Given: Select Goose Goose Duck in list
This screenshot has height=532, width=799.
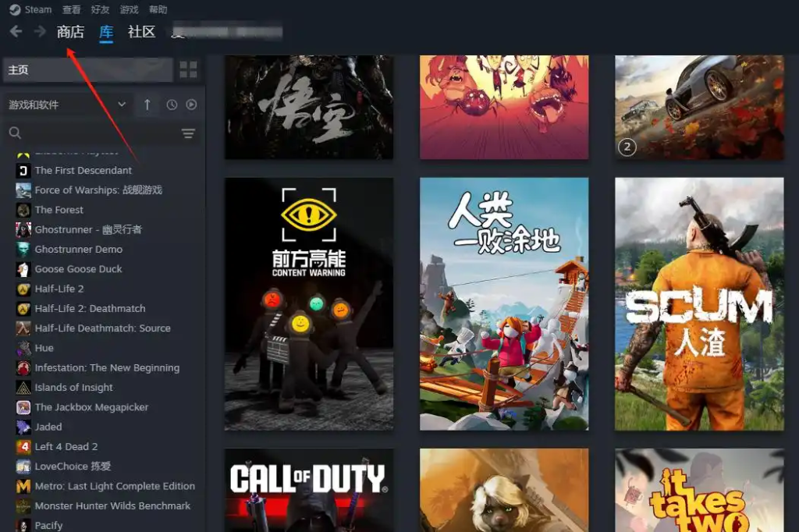Looking at the screenshot, I should (79, 269).
